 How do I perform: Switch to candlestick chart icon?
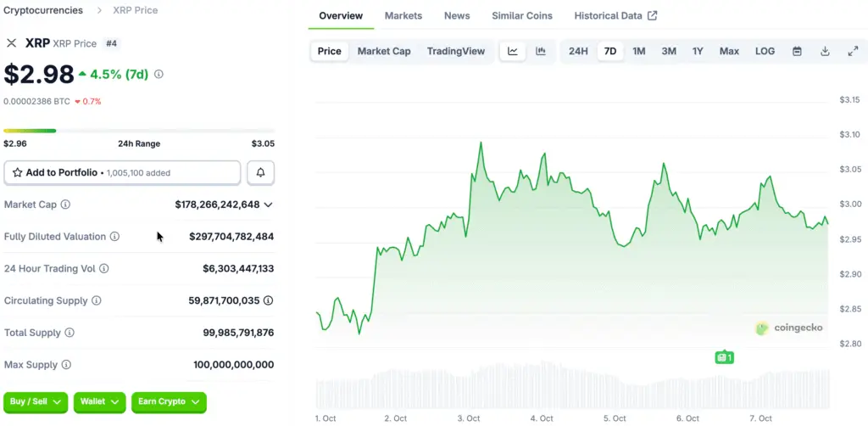[x=540, y=51]
